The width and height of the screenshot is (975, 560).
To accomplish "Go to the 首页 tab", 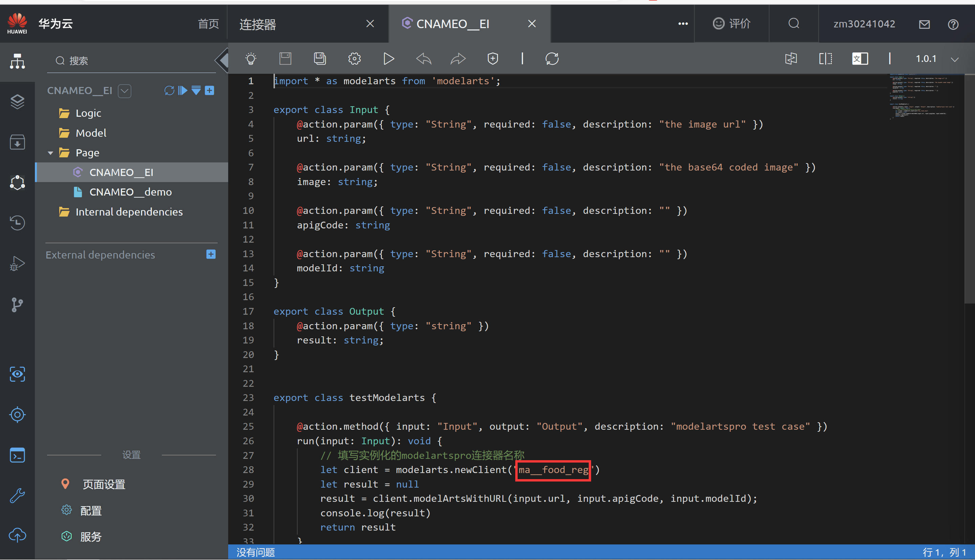I will 208,24.
